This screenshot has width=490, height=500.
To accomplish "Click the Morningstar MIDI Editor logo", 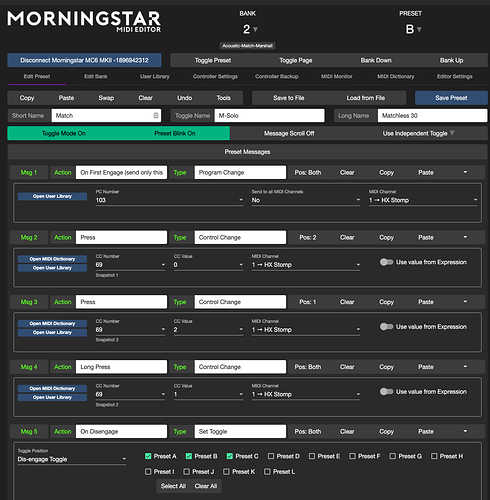I will 84,21.
